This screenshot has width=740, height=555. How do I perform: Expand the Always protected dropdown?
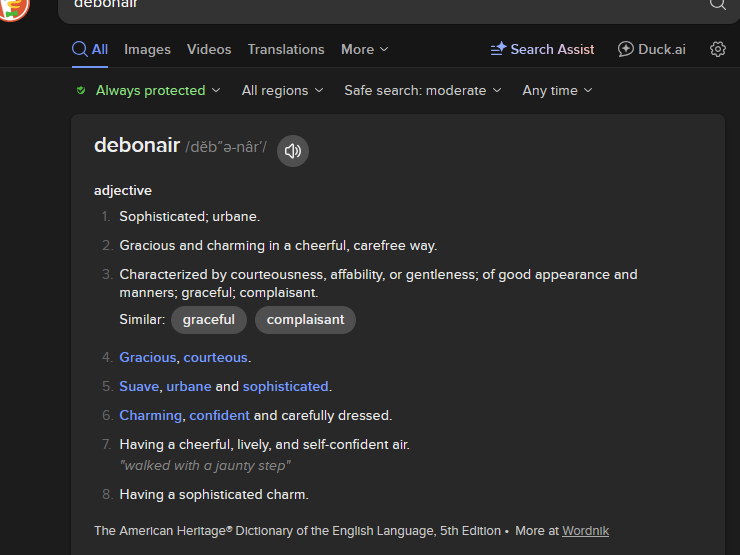tap(149, 90)
